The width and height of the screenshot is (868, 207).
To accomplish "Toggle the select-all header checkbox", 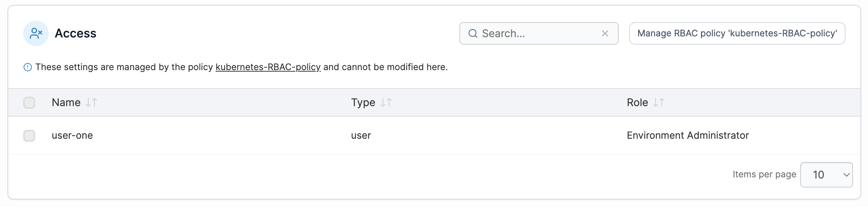I will pos(29,102).
